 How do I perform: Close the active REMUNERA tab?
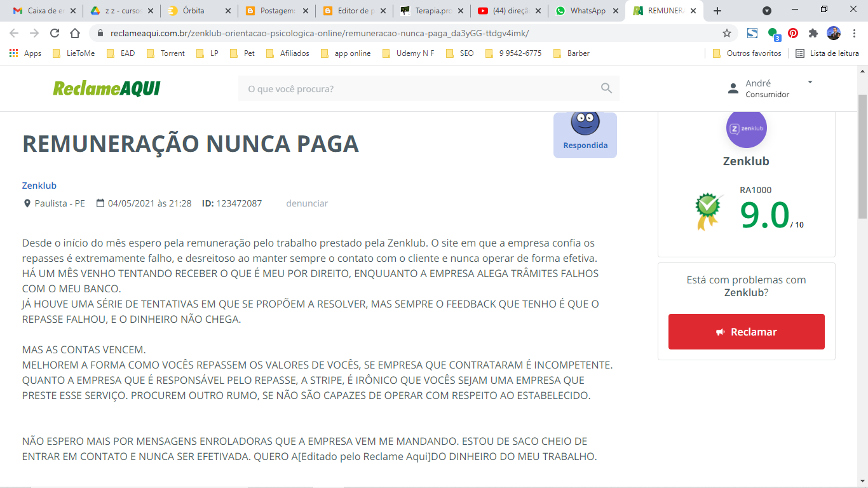(693, 11)
